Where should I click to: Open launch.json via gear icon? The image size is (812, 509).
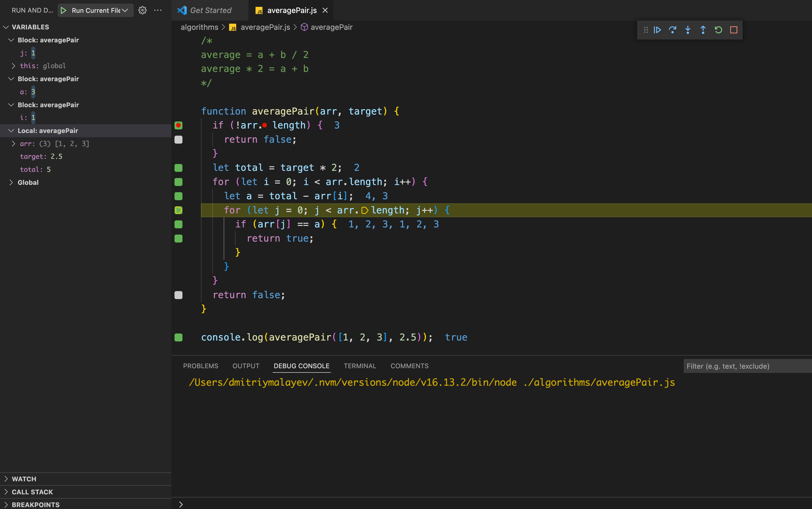click(x=142, y=10)
